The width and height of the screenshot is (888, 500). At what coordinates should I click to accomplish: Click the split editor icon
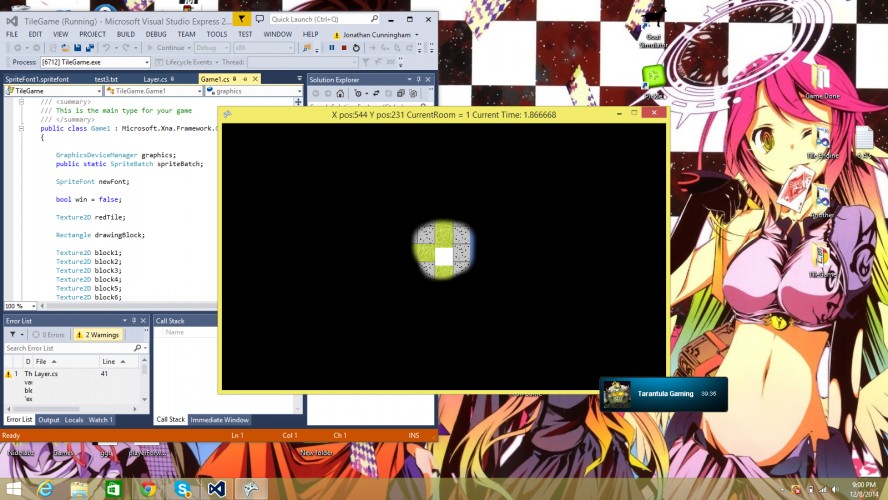[x=298, y=102]
